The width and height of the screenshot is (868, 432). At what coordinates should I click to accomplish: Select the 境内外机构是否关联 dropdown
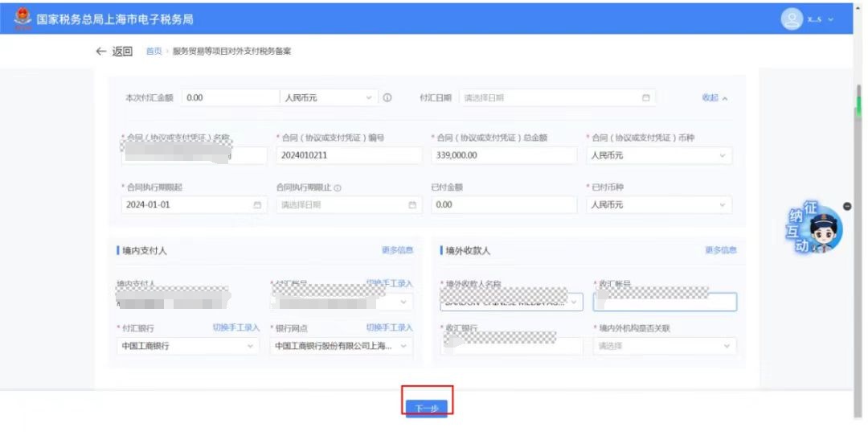click(x=665, y=346)
